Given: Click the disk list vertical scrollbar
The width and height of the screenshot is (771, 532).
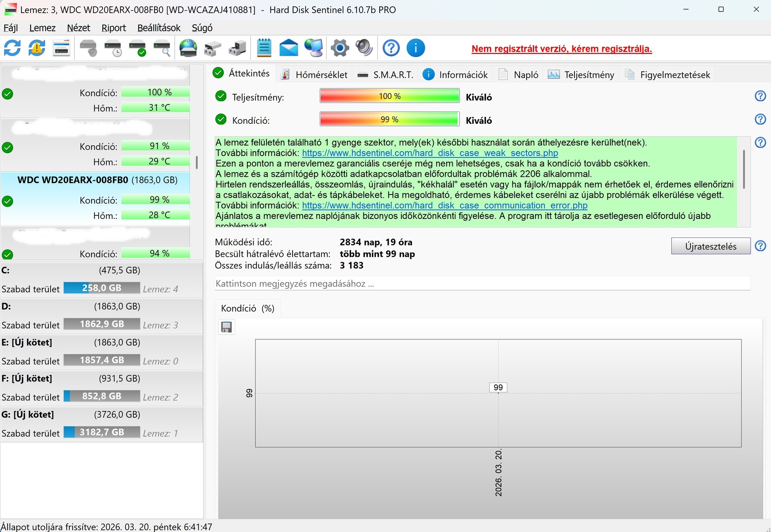Looking at the screenshot, I should 197,162.
